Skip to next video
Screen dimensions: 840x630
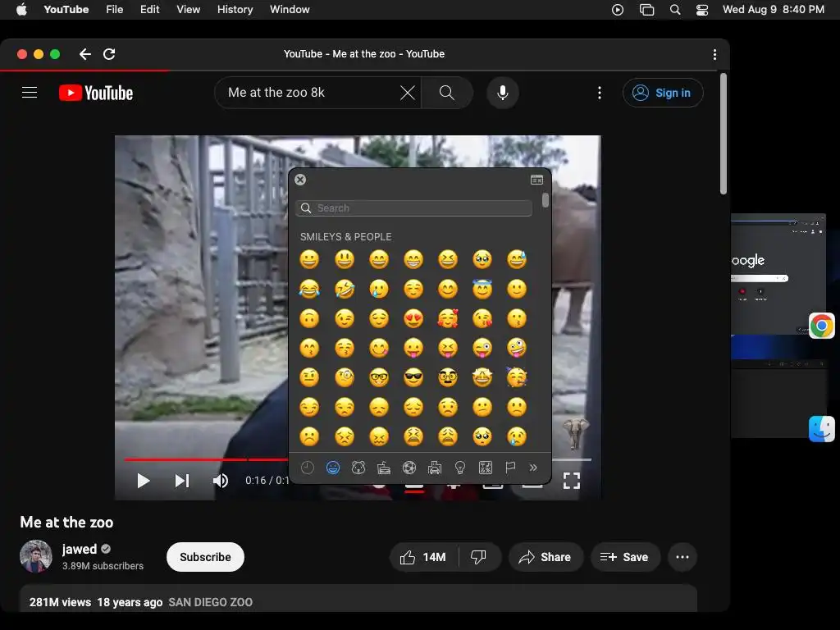coord(182,481)
